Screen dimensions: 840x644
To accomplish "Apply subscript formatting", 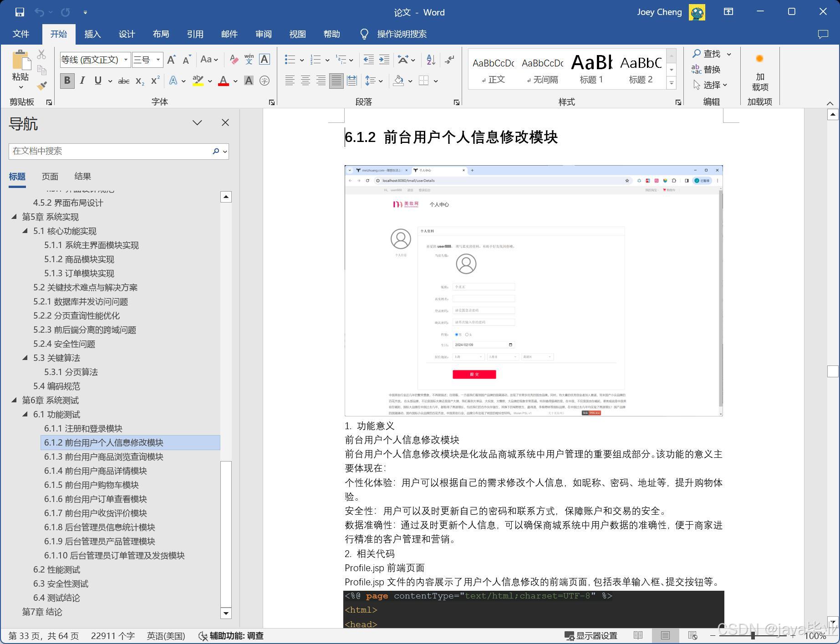I will pyautogui.click(x=140, y=81).
